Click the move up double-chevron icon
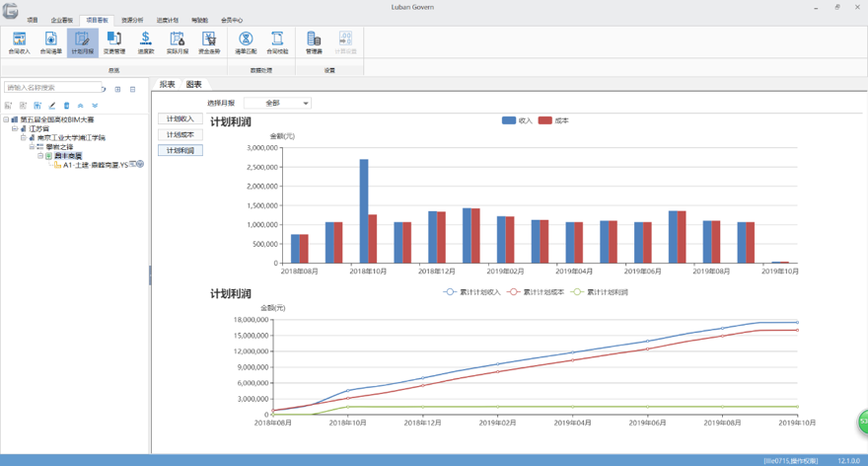Screen dimensions: 868x466 pyautogui.click(x=81, y=106)
